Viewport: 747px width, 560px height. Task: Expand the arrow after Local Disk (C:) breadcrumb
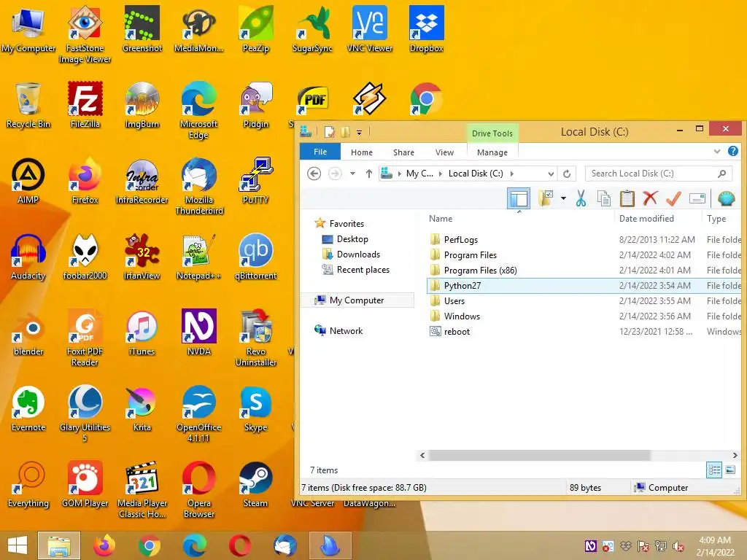click(512, 174)
